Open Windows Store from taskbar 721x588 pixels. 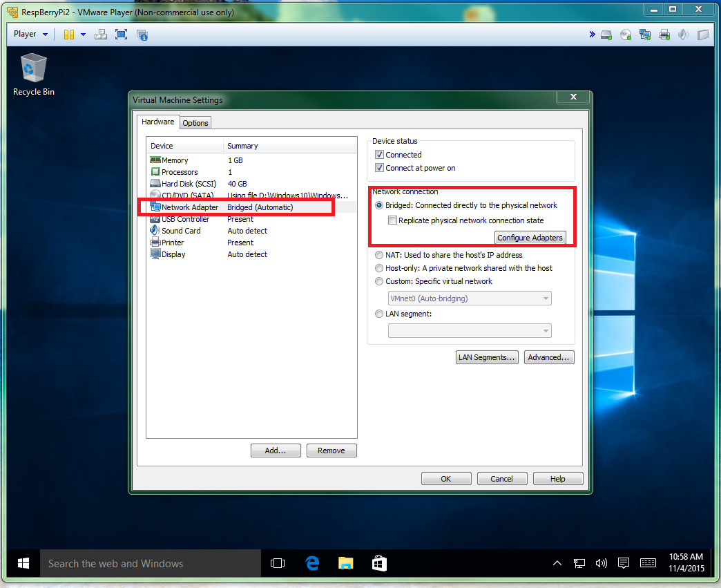[379, 563]
